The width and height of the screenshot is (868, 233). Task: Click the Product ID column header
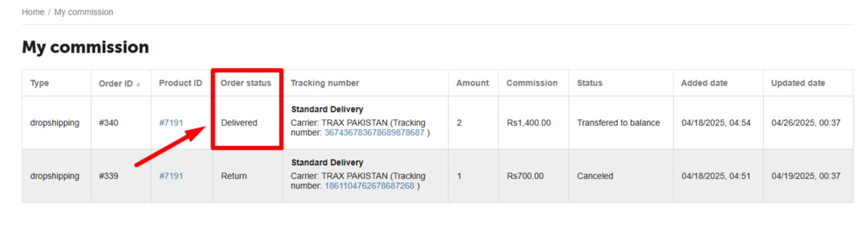pos(180,83)
